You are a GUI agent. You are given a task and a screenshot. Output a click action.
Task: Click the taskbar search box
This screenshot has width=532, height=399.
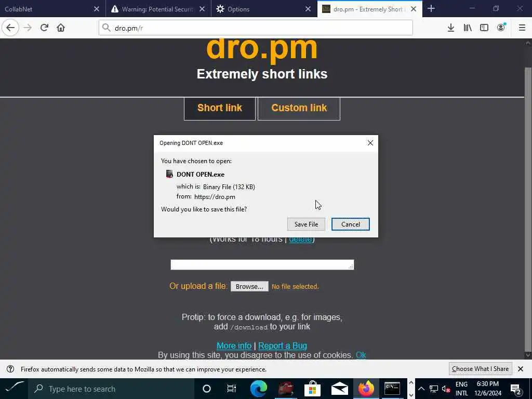[111, 389]
